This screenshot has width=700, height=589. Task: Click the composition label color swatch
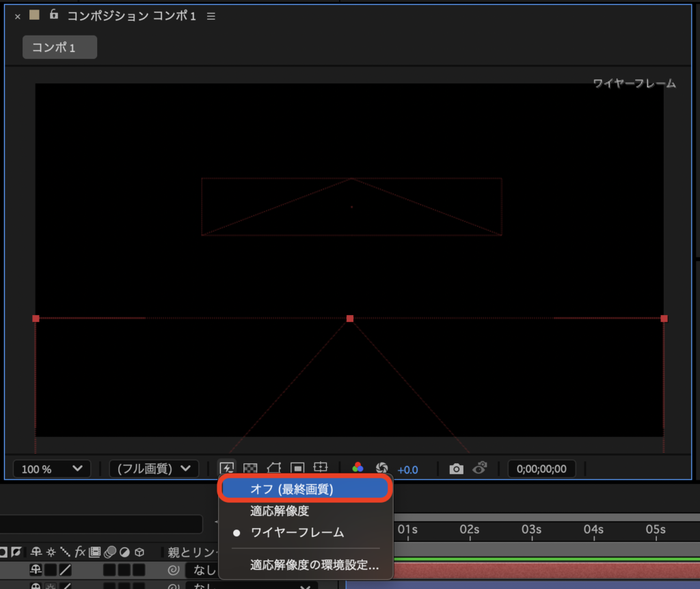(x=34, y=15)
